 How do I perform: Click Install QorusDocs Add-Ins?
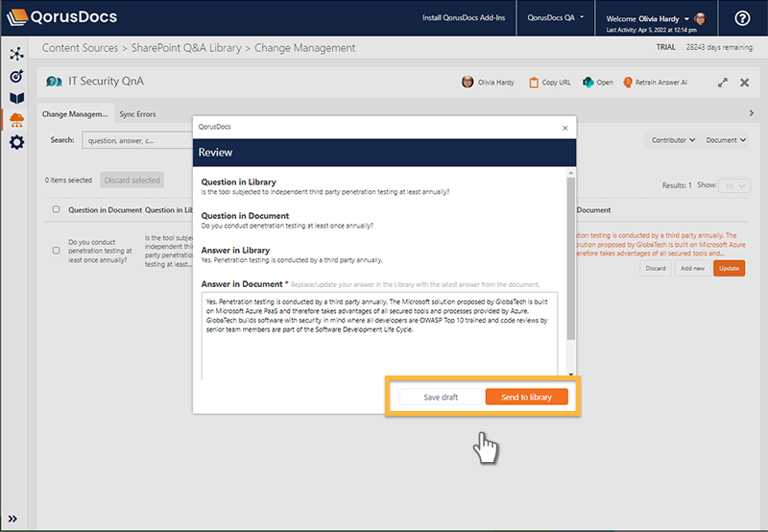point(464,17)
